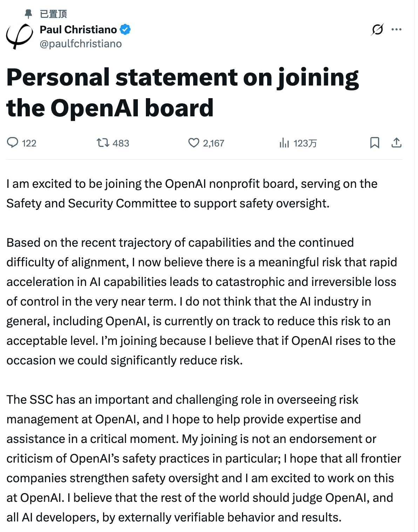
Task: Open Paul Christiano's profile avatar
Action: (x=19, y=36)
